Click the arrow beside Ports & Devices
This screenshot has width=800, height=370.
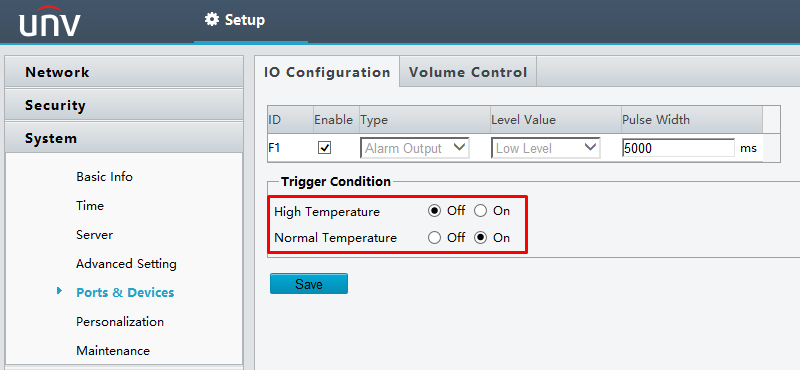pyautogui.click(x=60, y=291)
